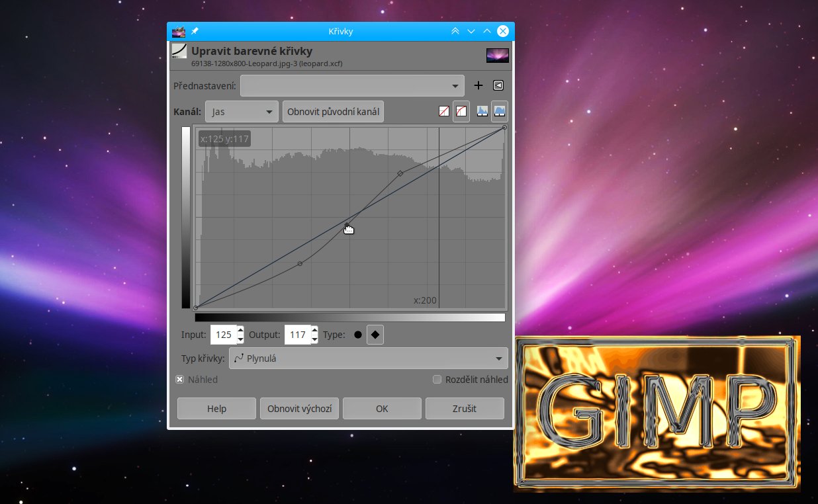Cancel the dialog with Zrušit
This screenshot has height=504, width=818.
[x=465, y=409]
